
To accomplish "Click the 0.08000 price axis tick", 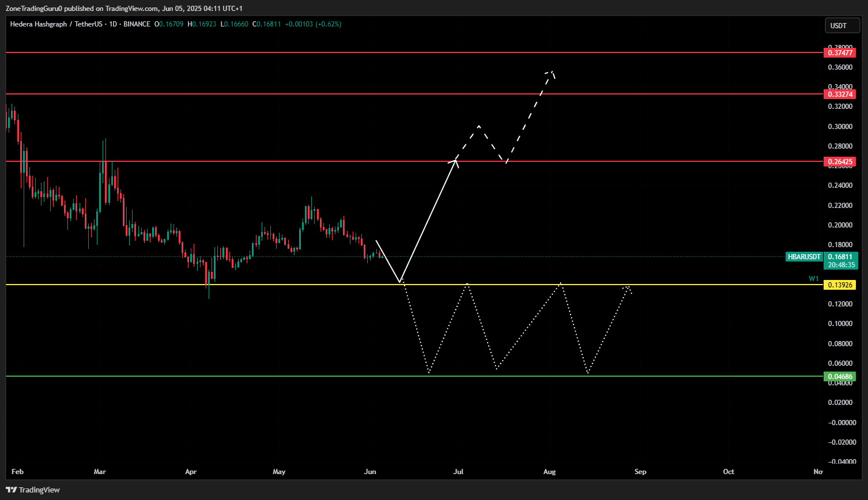I will [840, 344].
